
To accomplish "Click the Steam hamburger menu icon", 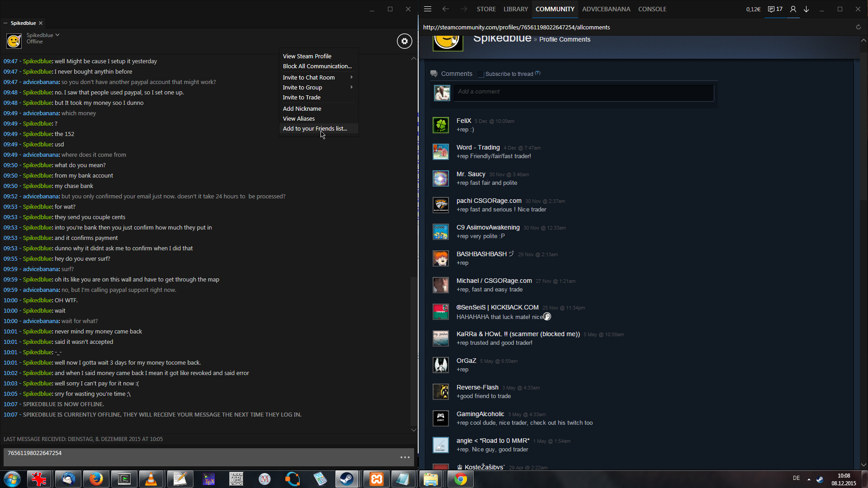I will pos(428,9).
